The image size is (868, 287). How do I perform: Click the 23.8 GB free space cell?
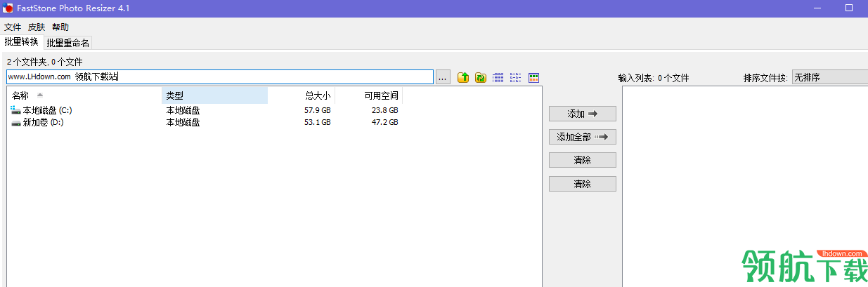click(x=384, y=110)
